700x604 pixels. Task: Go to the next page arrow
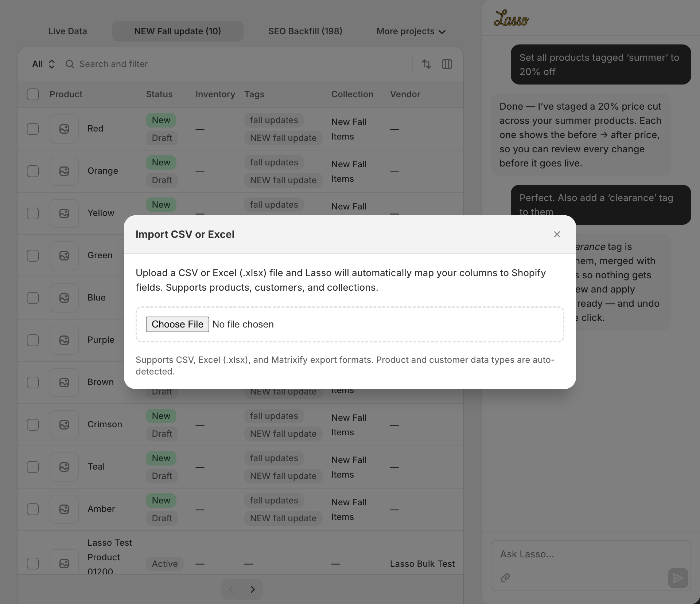(x=253, y=589)
